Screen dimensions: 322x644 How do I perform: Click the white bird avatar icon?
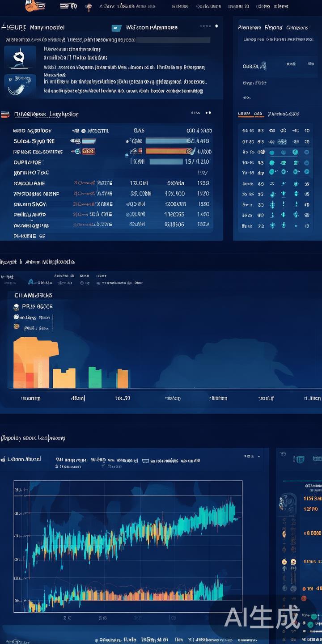click(x=20, y=57)
